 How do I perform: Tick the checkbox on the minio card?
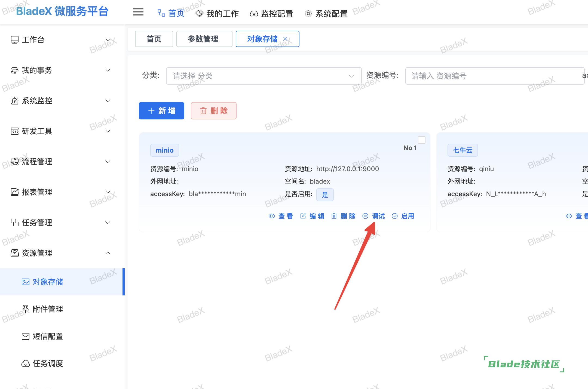pos(422,140)
